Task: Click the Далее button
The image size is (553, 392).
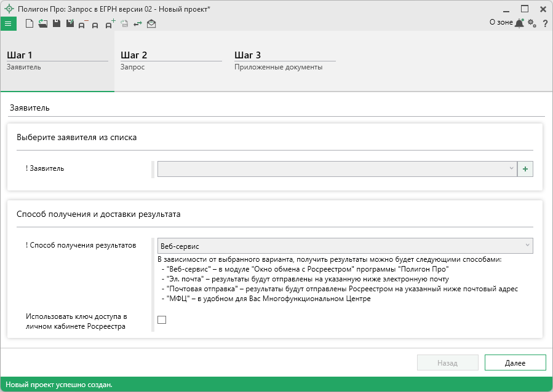Action: [515, 363]
